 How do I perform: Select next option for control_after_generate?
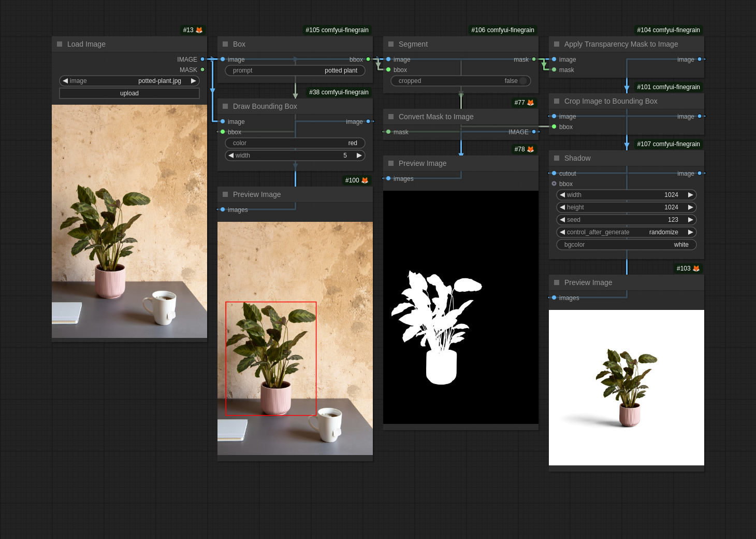(690, 232)
